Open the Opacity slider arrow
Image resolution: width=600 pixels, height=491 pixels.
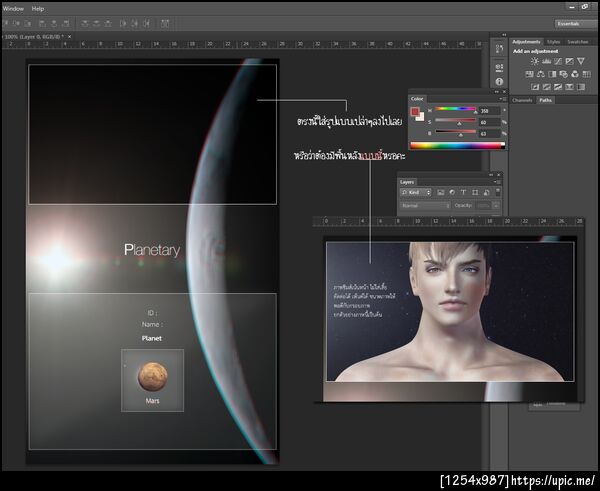[x=496, y=206]
